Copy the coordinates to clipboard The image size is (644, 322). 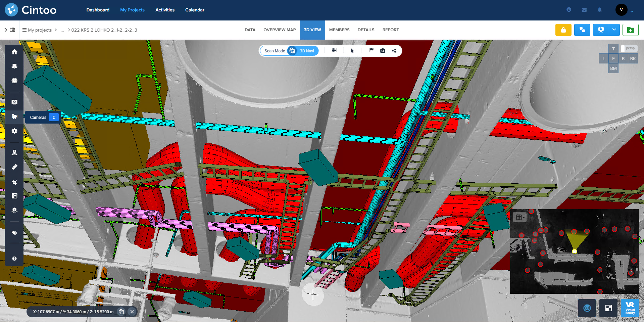(121, 312)
